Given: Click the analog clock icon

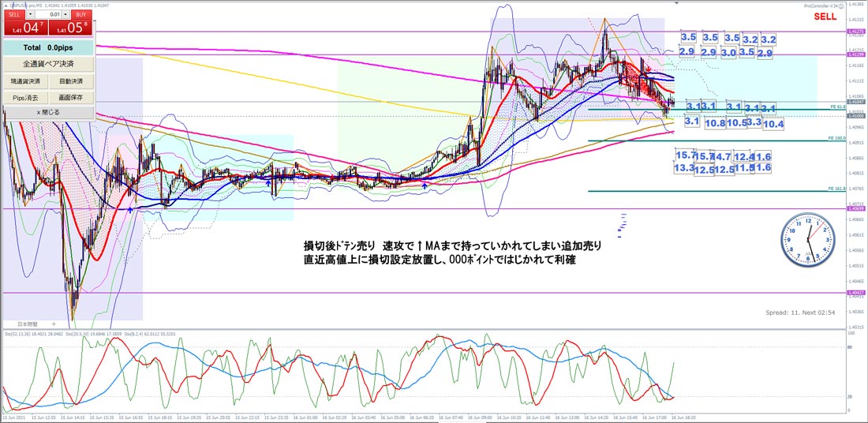Looking at the screenshot, I should tap(806, 239).
